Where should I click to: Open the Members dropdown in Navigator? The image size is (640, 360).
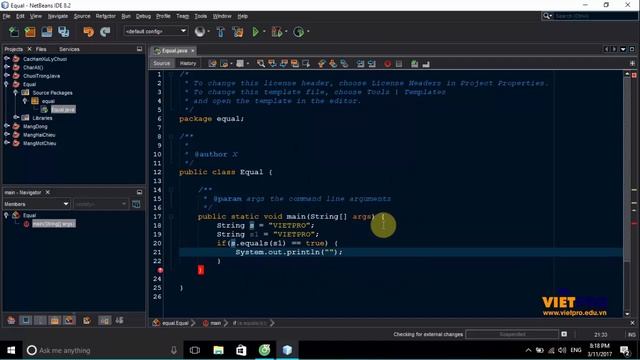36,204
